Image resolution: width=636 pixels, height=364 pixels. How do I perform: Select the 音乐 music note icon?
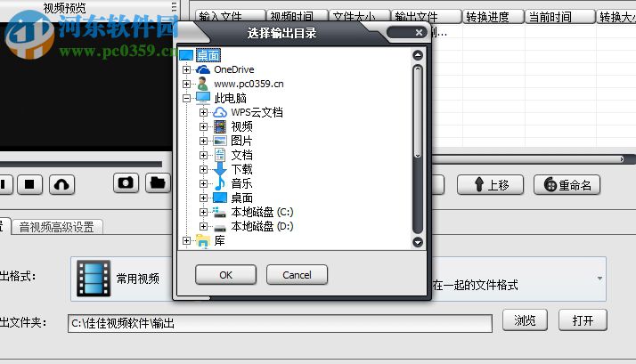pos(220,183)
